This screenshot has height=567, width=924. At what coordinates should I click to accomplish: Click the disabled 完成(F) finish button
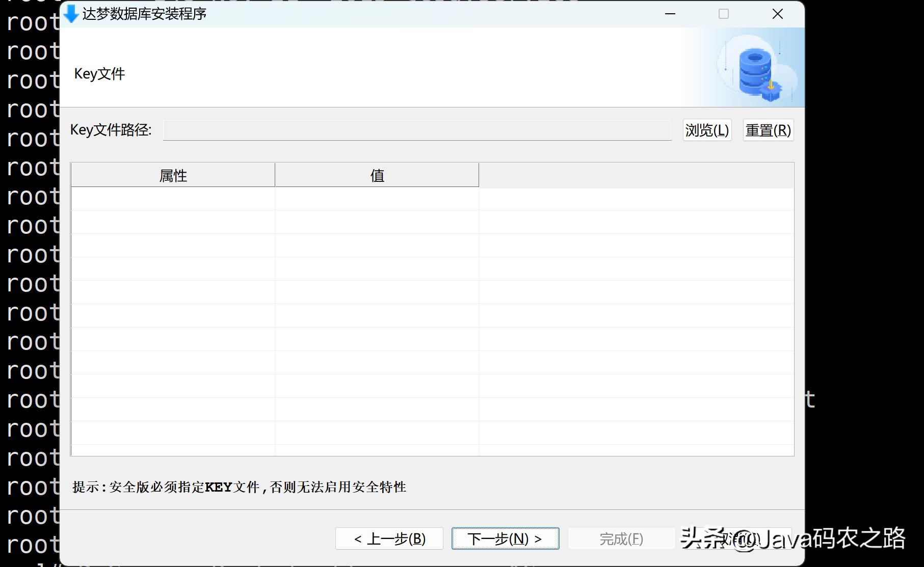(621, 538)
